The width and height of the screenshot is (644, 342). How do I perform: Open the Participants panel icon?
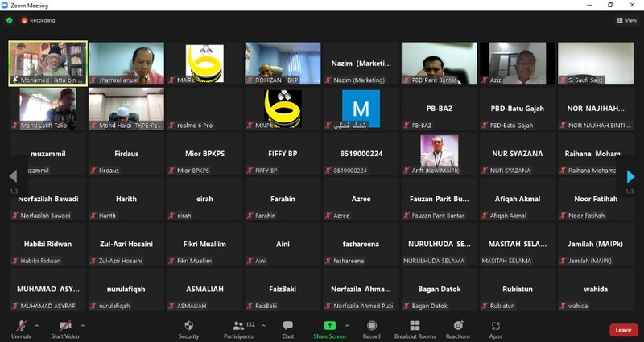(x=238, y=326)
